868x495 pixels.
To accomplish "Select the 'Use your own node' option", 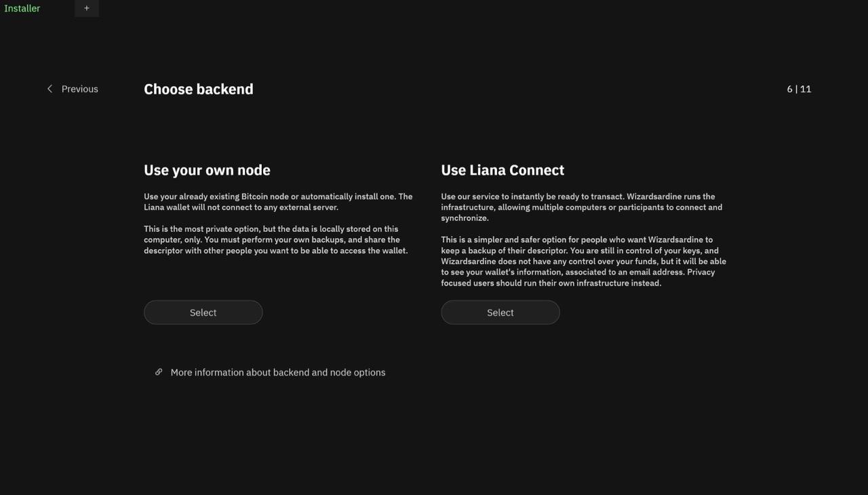I will pyautogui.click(x=203, y=313).
